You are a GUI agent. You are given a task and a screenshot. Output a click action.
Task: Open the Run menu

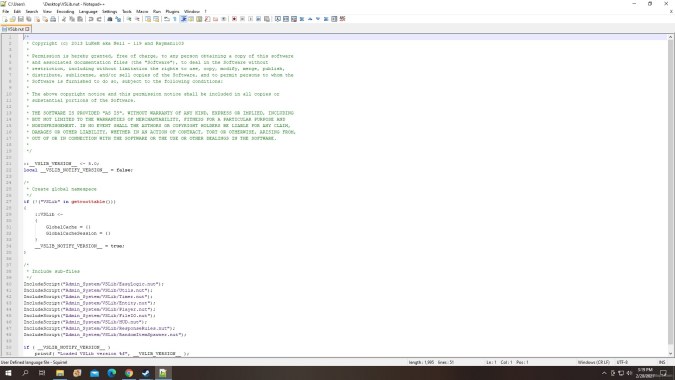coord(157,12)
